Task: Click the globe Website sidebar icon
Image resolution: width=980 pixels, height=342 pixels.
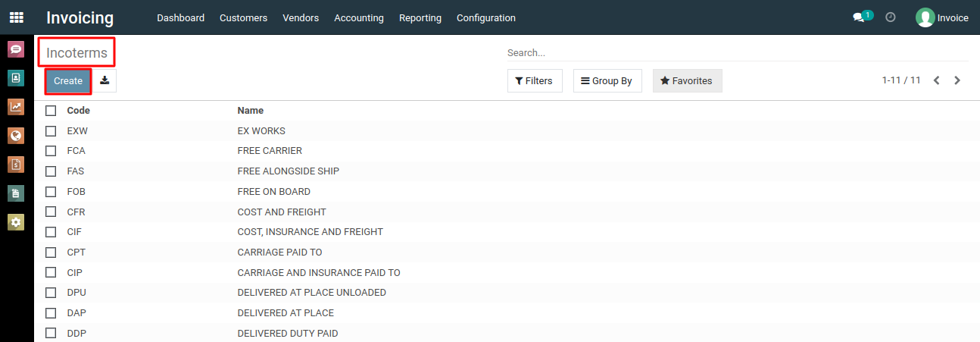Action: tap(16, 136)
